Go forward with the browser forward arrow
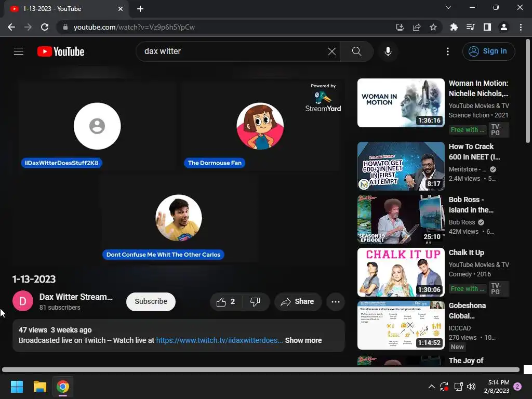The width and height of the screenshot is (532, 399). click(28, 27)
